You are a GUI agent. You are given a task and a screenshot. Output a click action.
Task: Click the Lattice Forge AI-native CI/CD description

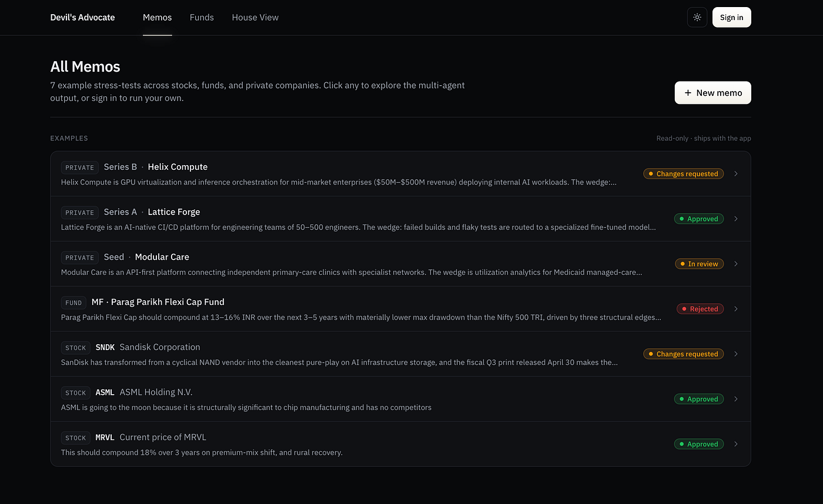pyautogui.click(x=359, y=227)
